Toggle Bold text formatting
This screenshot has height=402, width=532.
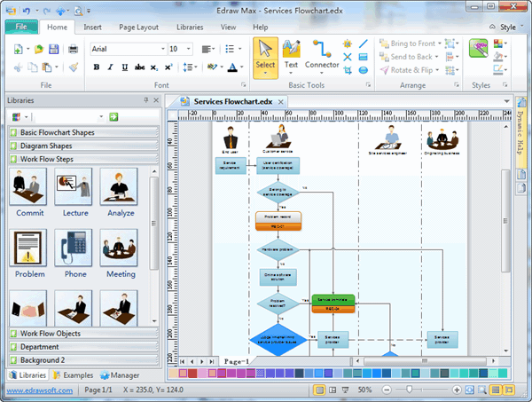click(96, 67)
